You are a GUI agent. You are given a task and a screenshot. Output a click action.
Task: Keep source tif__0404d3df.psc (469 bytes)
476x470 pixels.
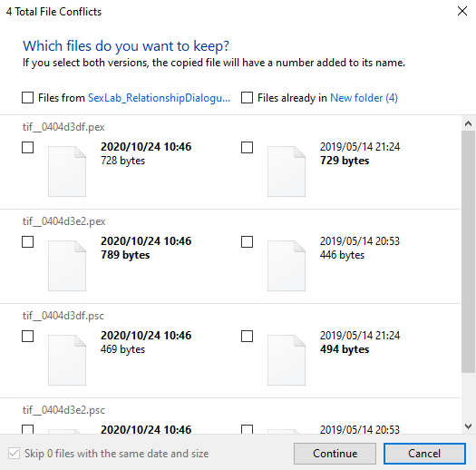pyautogui.click(x=27, y=337)
